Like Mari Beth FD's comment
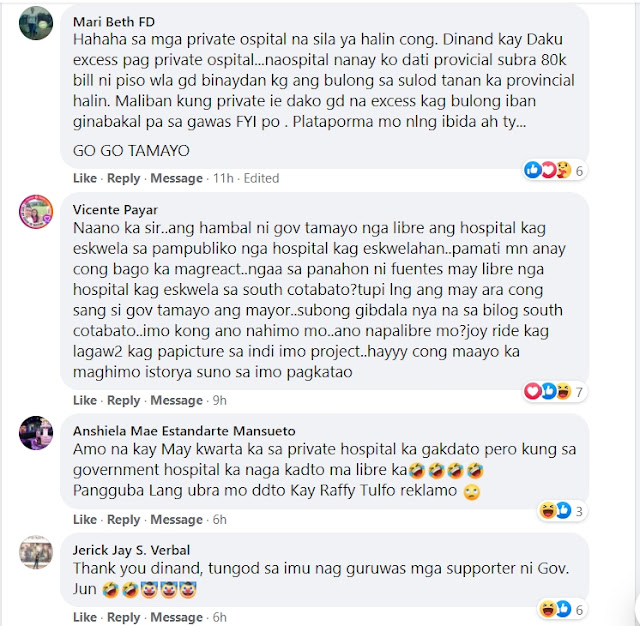Screen dimensions: 640x626 [85, 178]
